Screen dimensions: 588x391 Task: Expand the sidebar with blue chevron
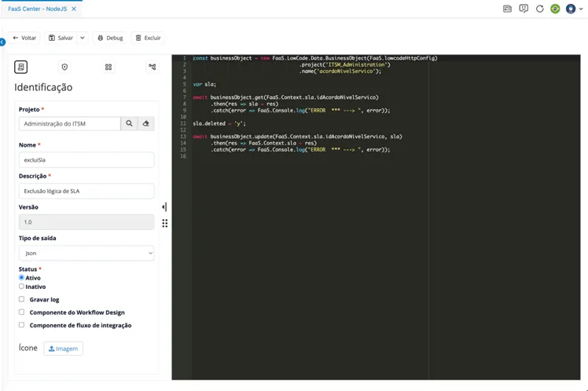[x=2, y=42]
